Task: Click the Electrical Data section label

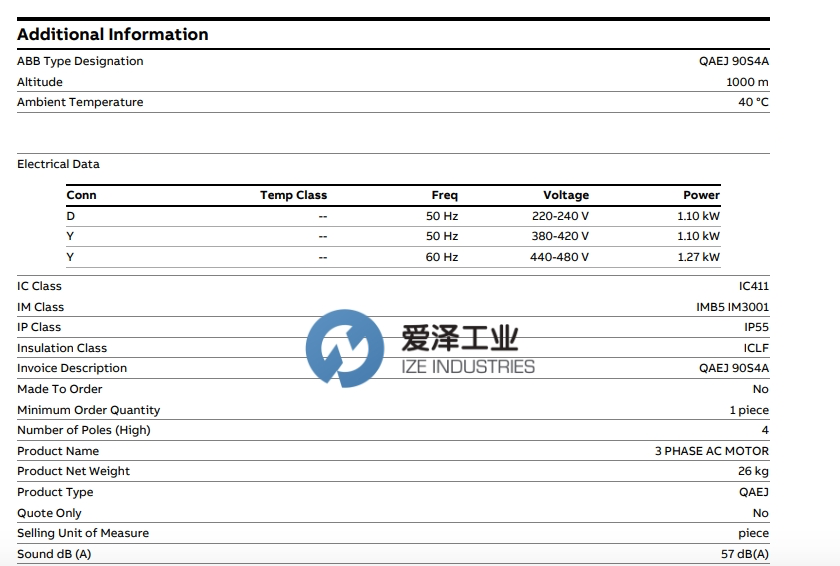Action: 58,164
